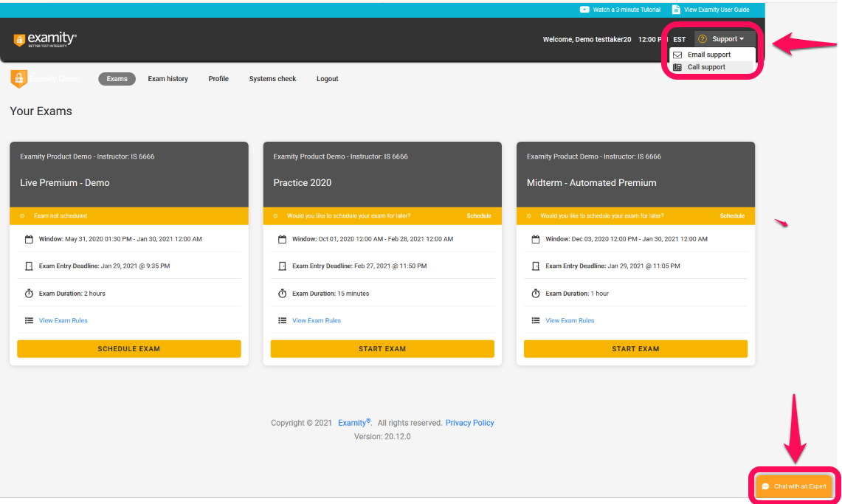This screenshot has height=504, width=842.
Task: Select Call support from dropdown
Action: [x=712, y=67]
